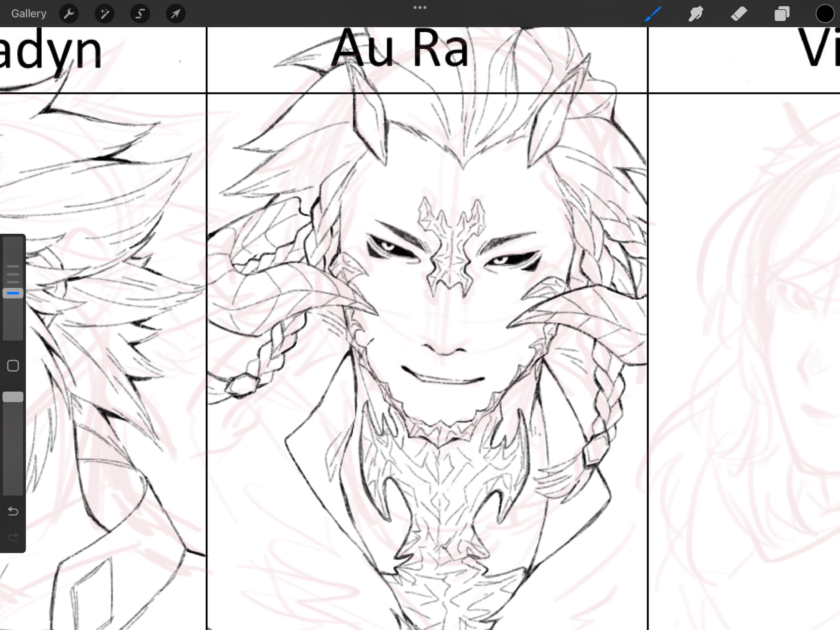Select the Eraser tool
Screen dimensions: 840x630
(739, 14)
